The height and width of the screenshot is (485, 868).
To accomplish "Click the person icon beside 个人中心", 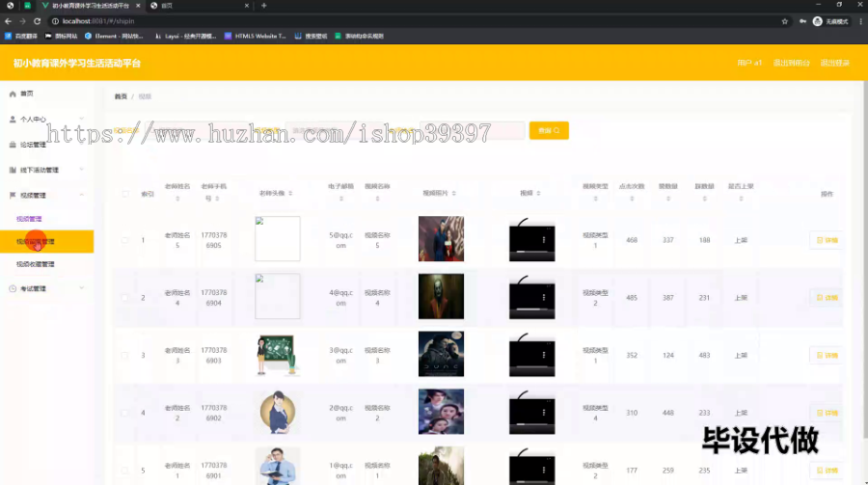I will [x=13, y=119].
